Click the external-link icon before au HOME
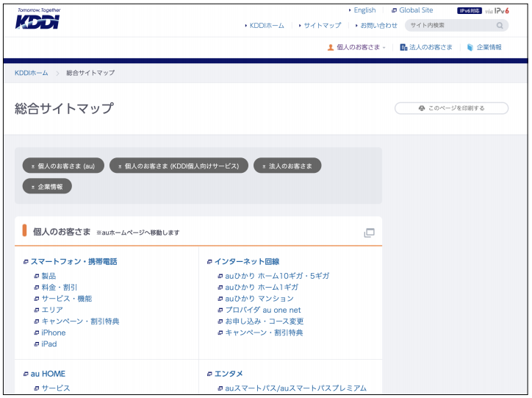 pos(26,374)
